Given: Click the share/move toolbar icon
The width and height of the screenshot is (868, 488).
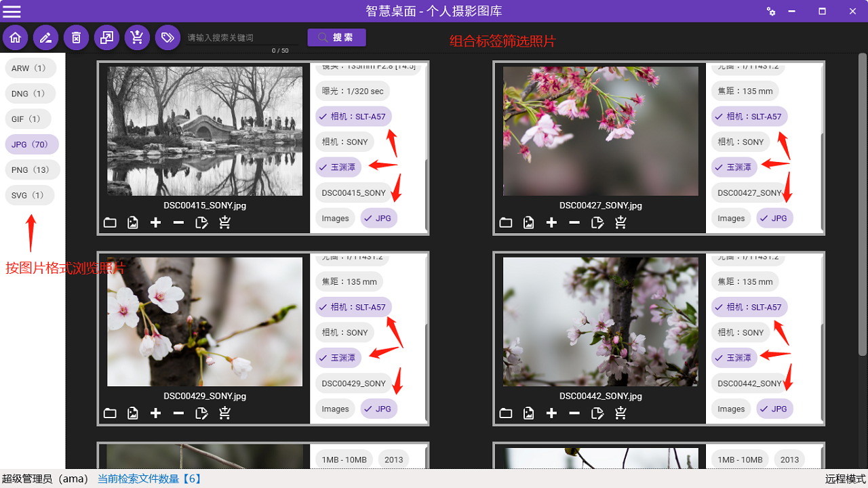Looking at the screenshot, I should tap(106, 37).
